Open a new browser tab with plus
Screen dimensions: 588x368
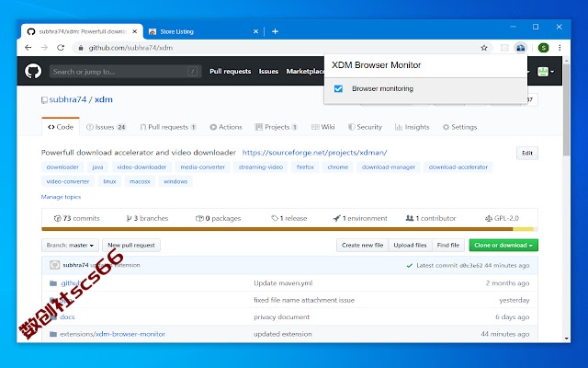point(275,31)
